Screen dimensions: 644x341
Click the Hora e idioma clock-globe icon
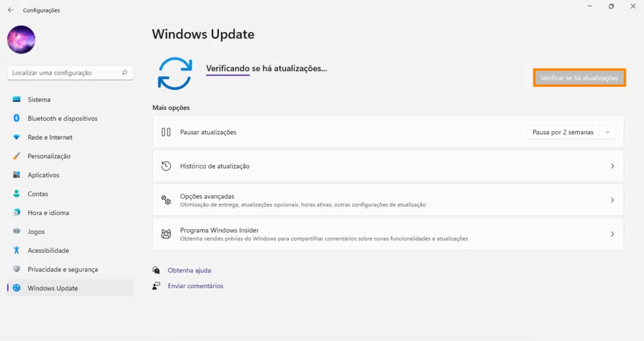click(x=16, y=213)
